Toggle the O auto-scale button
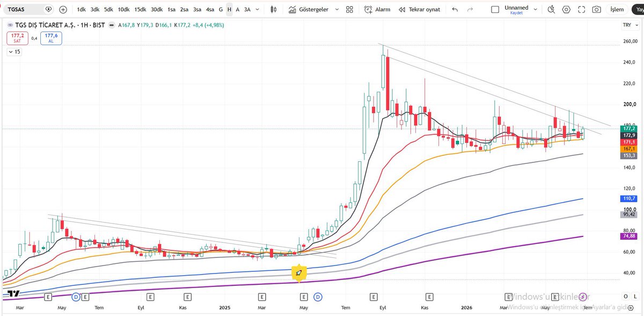The width and height of the screenshot is (644, 316). [625, 296]
